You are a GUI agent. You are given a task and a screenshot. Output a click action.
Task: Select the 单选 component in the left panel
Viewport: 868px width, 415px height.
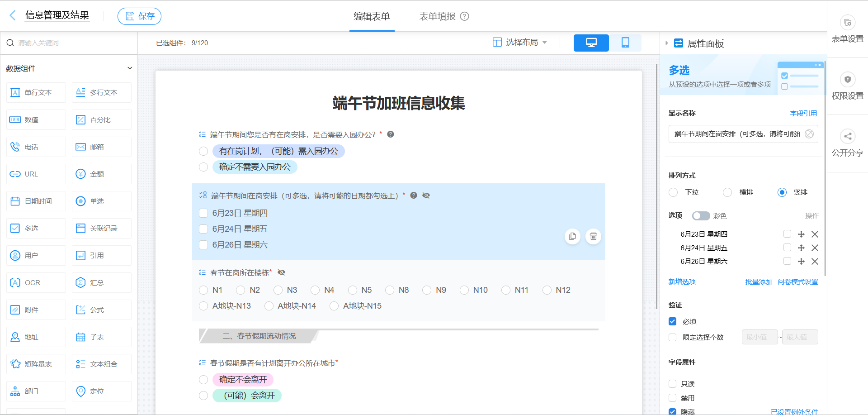click(x=101, y=201)
